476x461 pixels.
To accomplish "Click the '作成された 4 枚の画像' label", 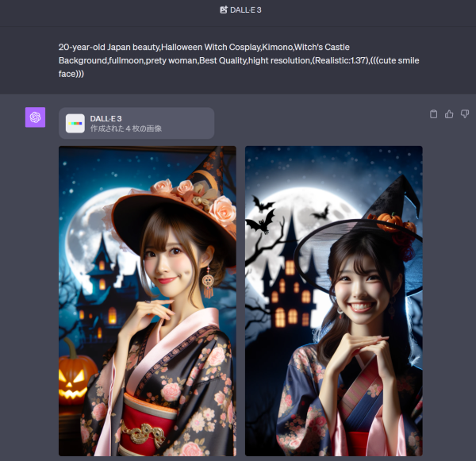I will click(x=126, y=129).
